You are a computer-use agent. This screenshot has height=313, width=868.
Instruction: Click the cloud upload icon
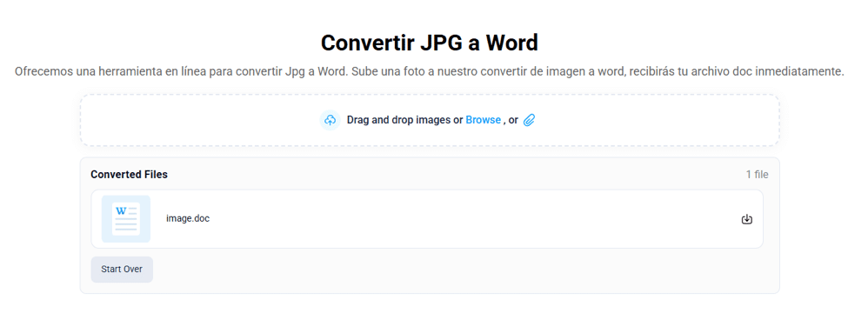click(330, 120)
